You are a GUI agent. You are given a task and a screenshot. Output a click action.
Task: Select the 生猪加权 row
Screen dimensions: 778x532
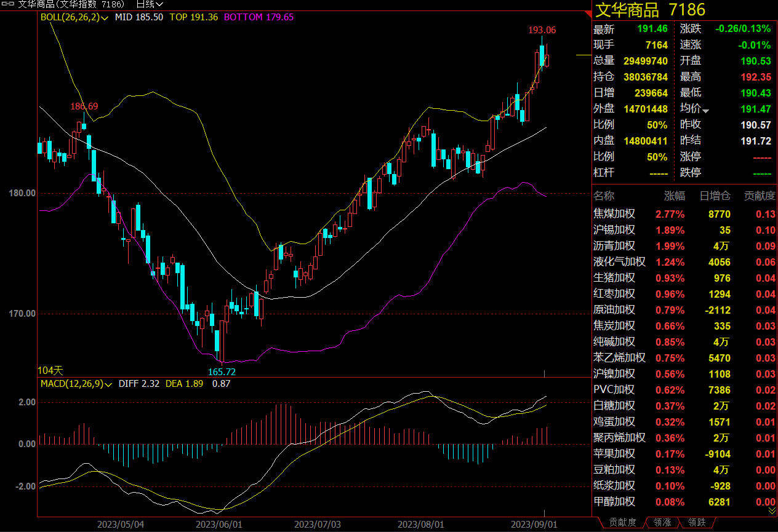(x=684, y=278)
